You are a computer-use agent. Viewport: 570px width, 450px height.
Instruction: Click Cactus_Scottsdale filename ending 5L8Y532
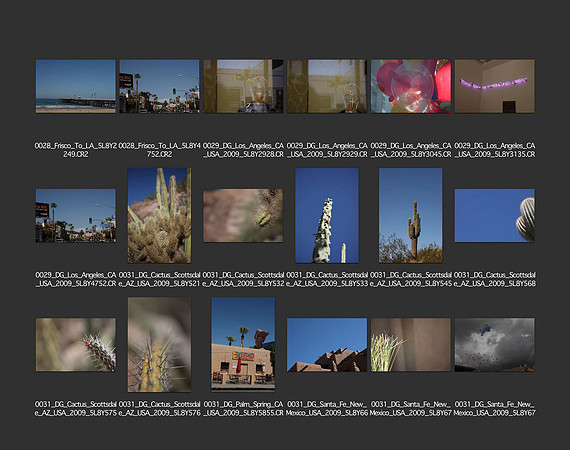click(x=243, y=279)
